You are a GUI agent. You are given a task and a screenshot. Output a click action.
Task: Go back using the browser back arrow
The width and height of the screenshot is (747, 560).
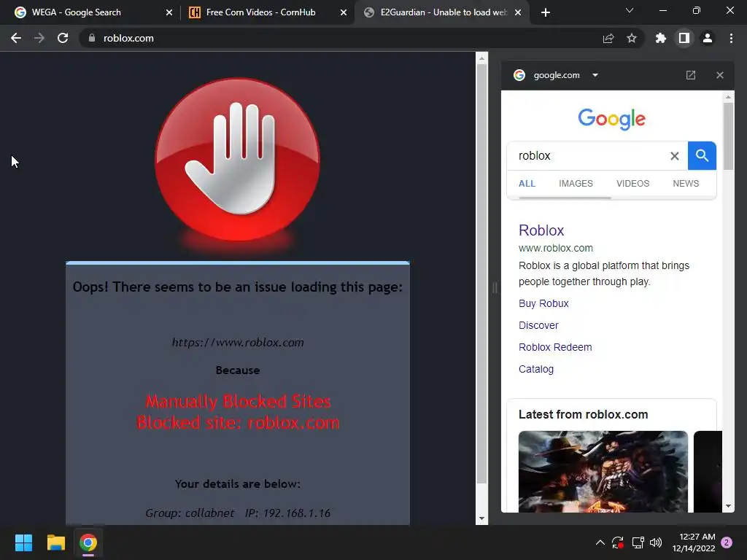point(16,38)
